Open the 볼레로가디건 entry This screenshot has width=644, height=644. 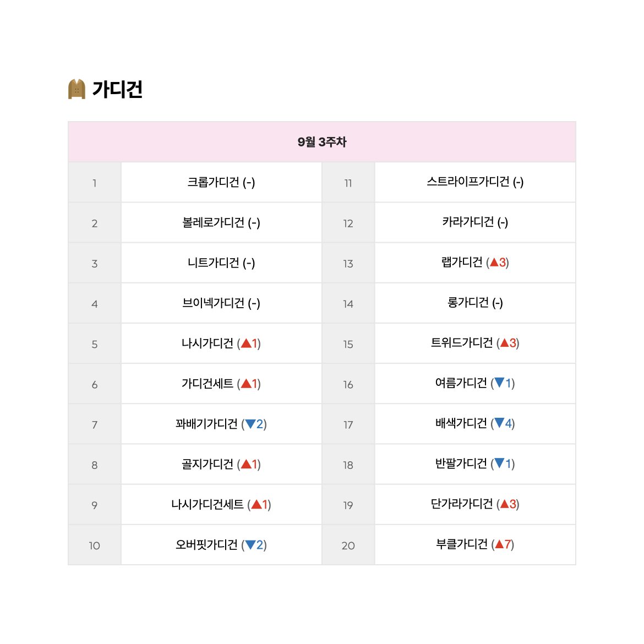point(213,222)
